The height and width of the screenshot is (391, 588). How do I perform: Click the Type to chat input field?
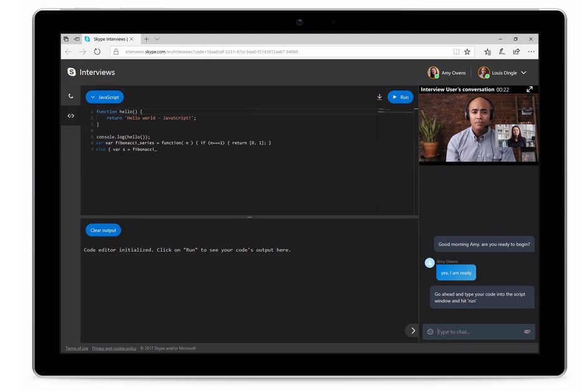(x=478, y=331)
